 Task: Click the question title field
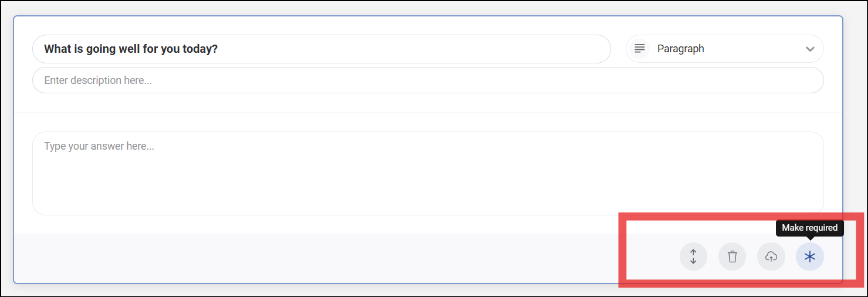point(321,49)
